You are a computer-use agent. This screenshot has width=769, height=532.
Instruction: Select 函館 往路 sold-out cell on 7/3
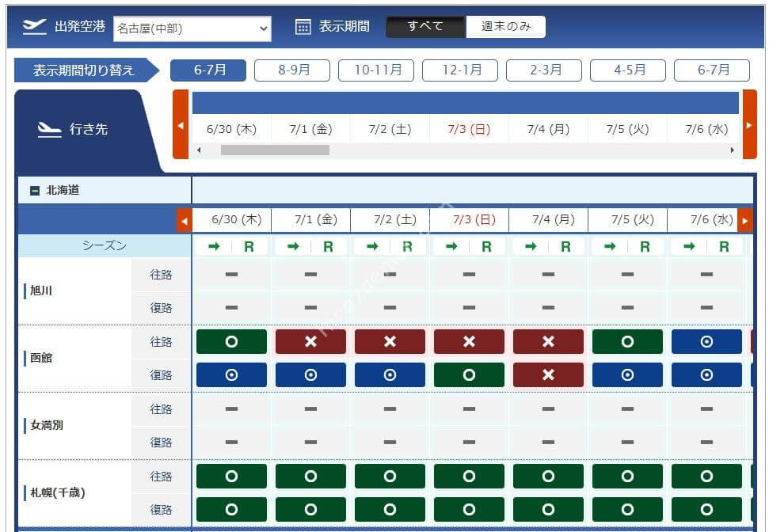coord(470,342)
